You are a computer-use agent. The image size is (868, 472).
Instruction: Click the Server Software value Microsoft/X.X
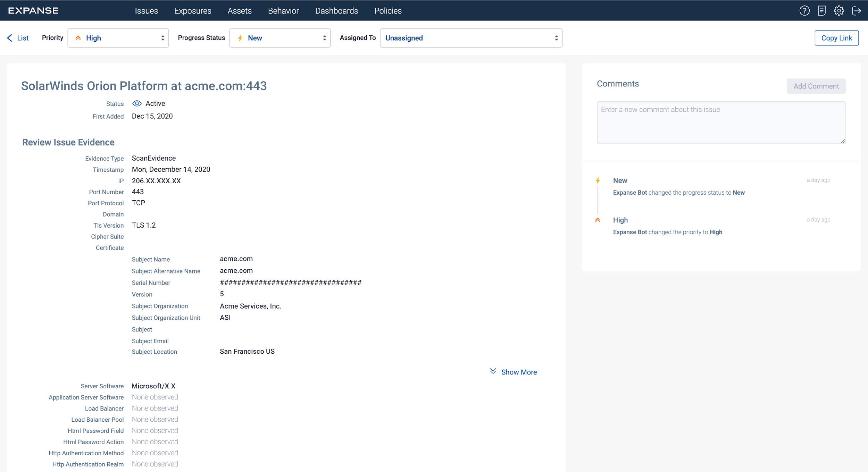point(153,386)
